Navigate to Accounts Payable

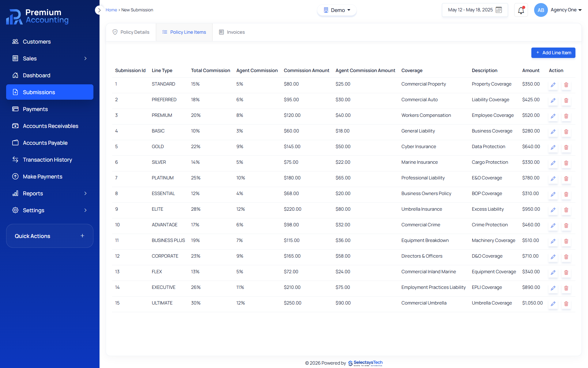pos(50,143)
